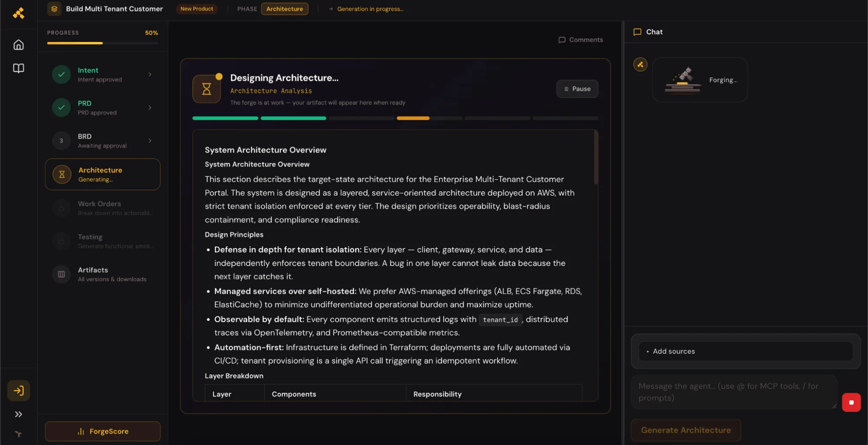Click the first green completed segment bar
This screenshot has height=445, width=868.
[225, 118]
